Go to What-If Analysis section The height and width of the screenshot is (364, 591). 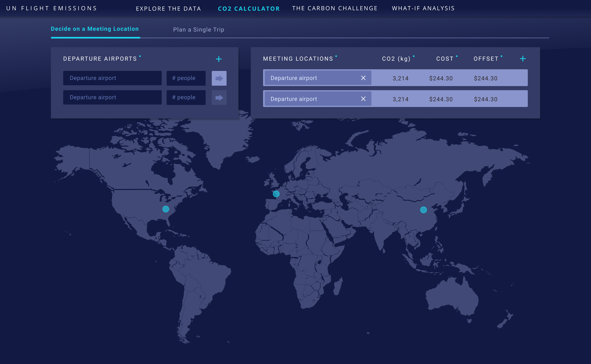point(423,8)
